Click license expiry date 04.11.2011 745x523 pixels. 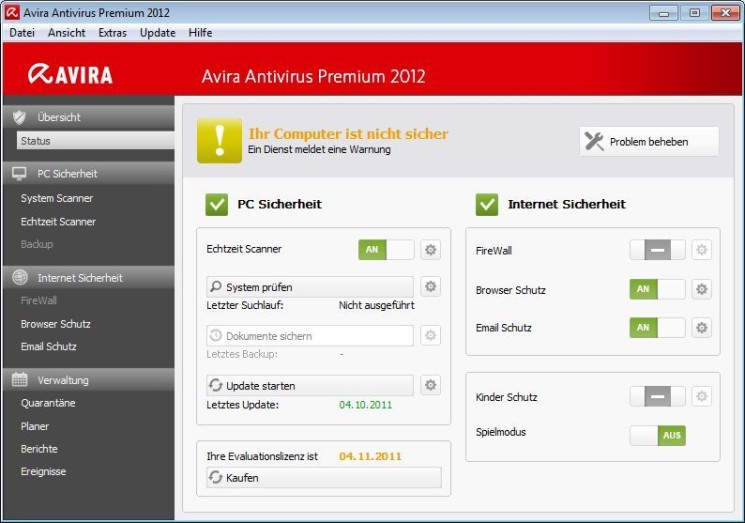click(370, 456)
